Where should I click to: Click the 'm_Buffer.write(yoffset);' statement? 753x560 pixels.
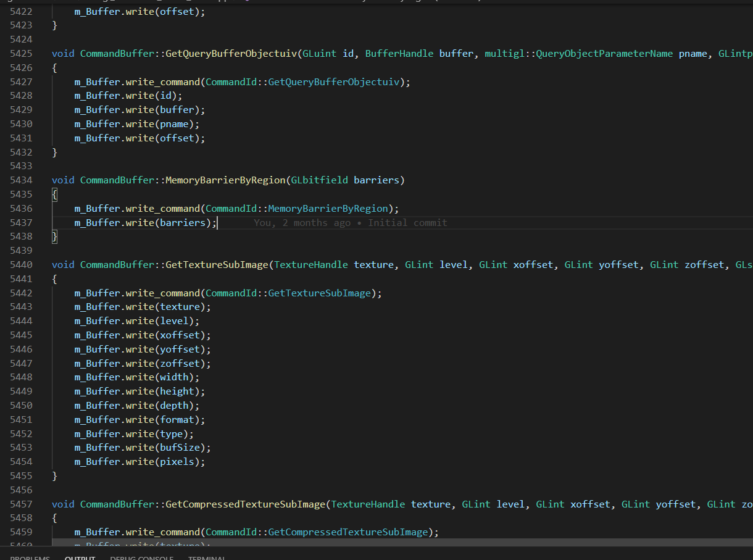click(x=143, y=349)
